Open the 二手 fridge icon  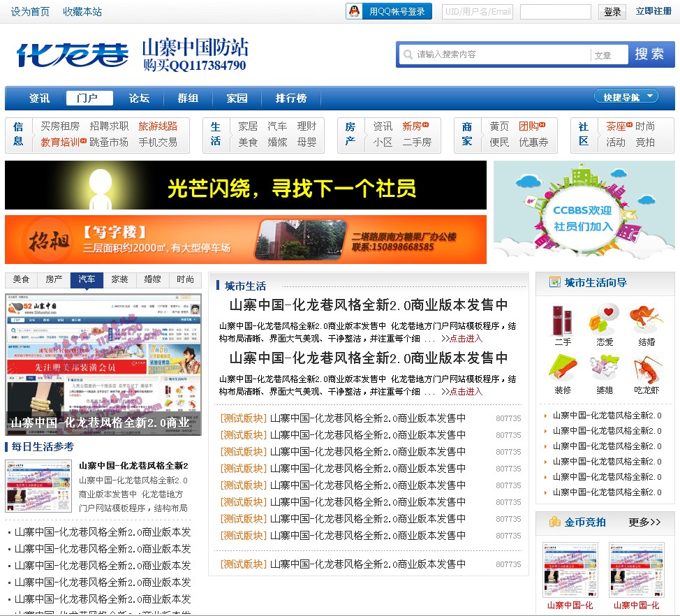pos(563,320)
